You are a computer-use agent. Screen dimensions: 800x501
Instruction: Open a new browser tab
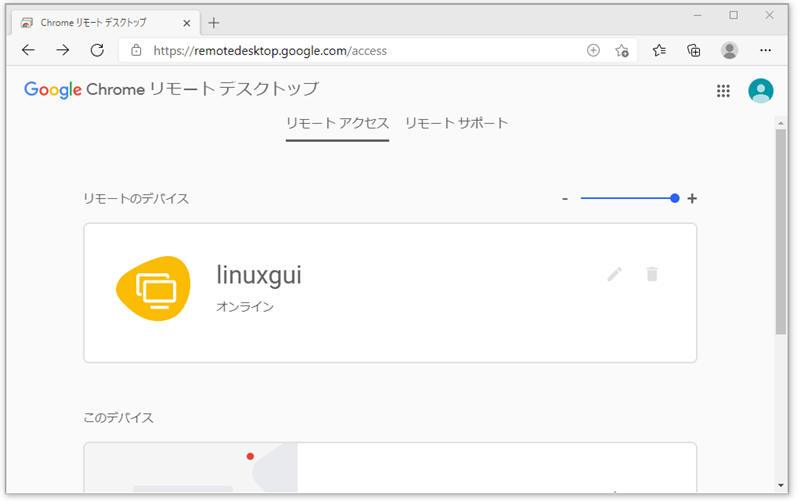click(214, 23)
